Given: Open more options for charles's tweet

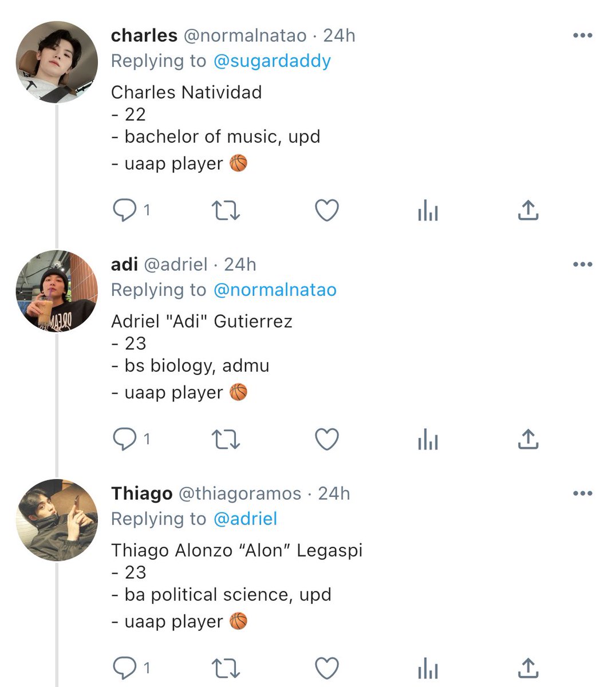Looking at the screenshot, I should 582,35.
